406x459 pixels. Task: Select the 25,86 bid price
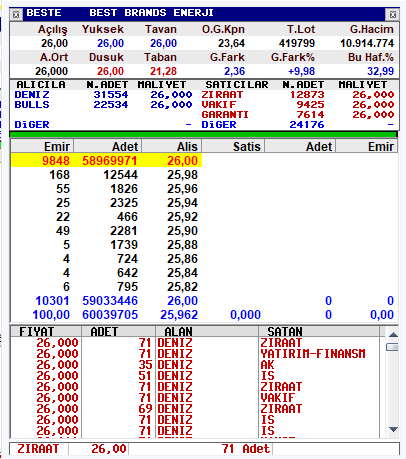coord(182,259)
